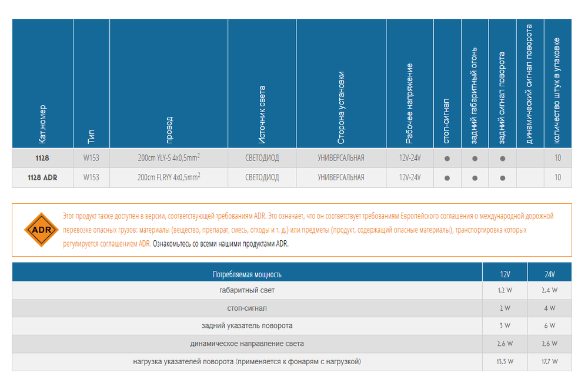The width and height of the screenshot is (588, 383).
Task: Select catalog number cell '1128'
Action: click(42, 158)
